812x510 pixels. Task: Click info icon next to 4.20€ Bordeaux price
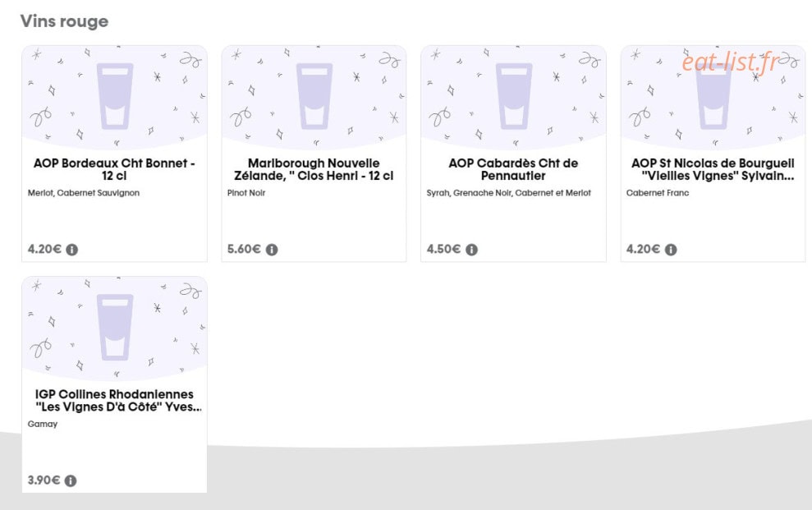click(x=72, y=250)
